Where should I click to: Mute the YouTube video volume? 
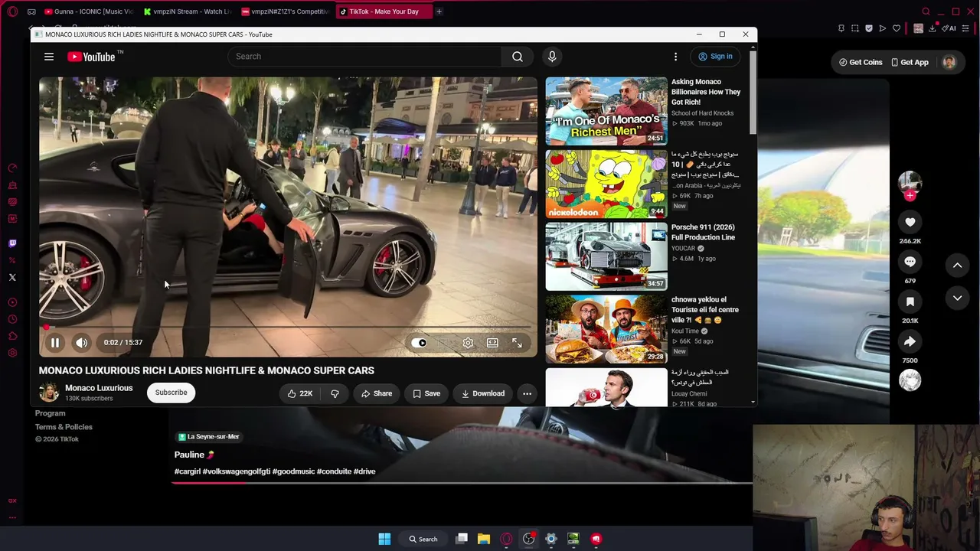tap(82, 343)
